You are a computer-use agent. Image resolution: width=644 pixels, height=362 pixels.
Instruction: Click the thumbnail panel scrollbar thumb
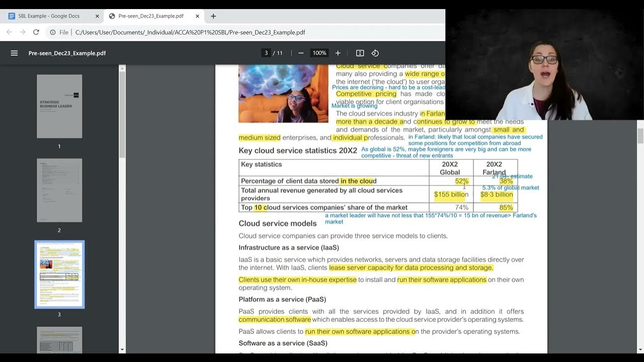(122, 115)
